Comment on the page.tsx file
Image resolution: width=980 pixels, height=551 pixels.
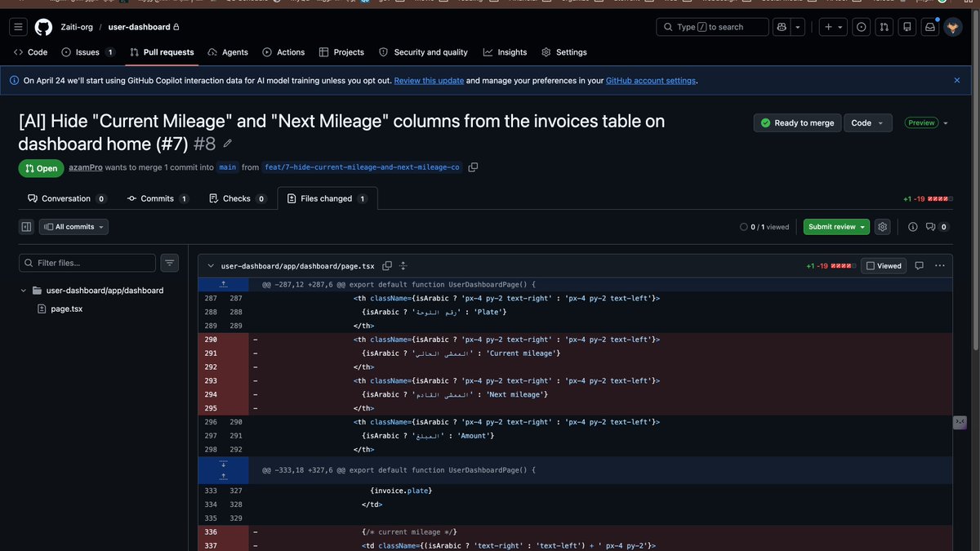pos(919,266)
